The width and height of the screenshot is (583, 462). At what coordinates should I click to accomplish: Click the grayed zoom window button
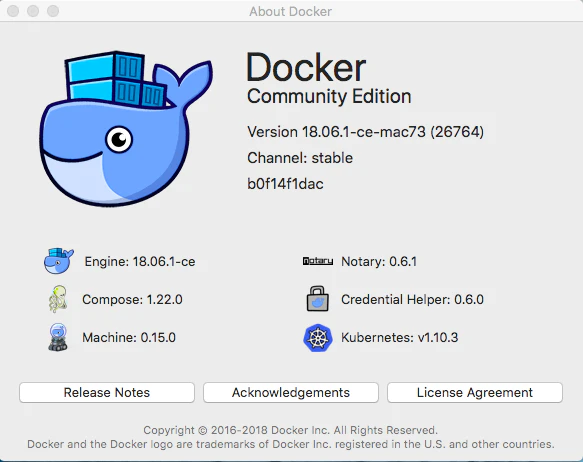[53, 11]
